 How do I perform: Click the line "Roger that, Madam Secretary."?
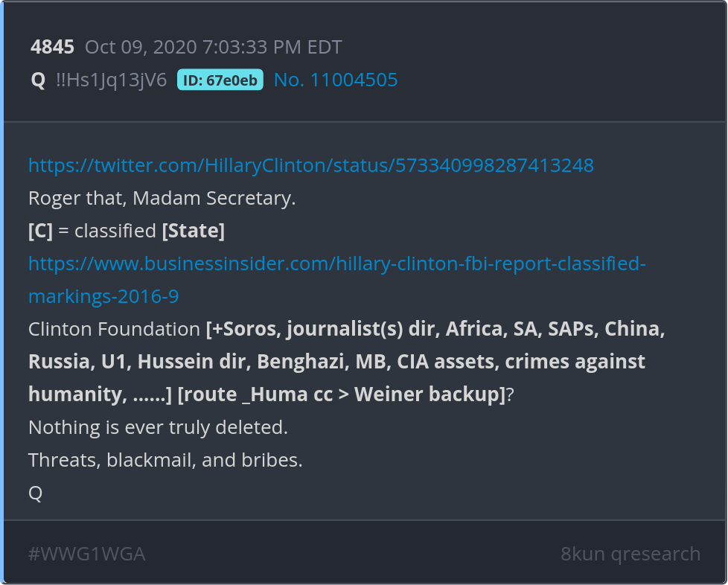click(162, 199)
